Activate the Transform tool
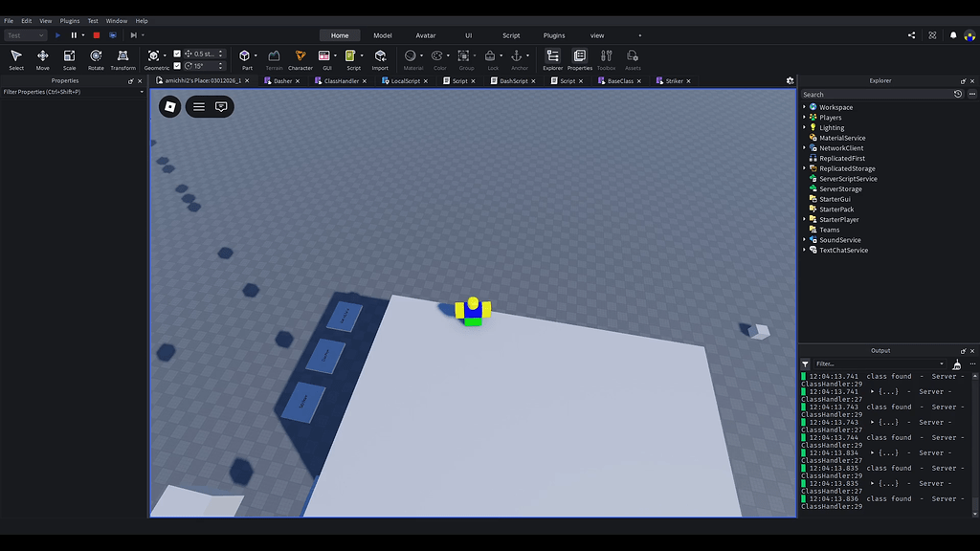The image size is (980, 551). [122, 59]
